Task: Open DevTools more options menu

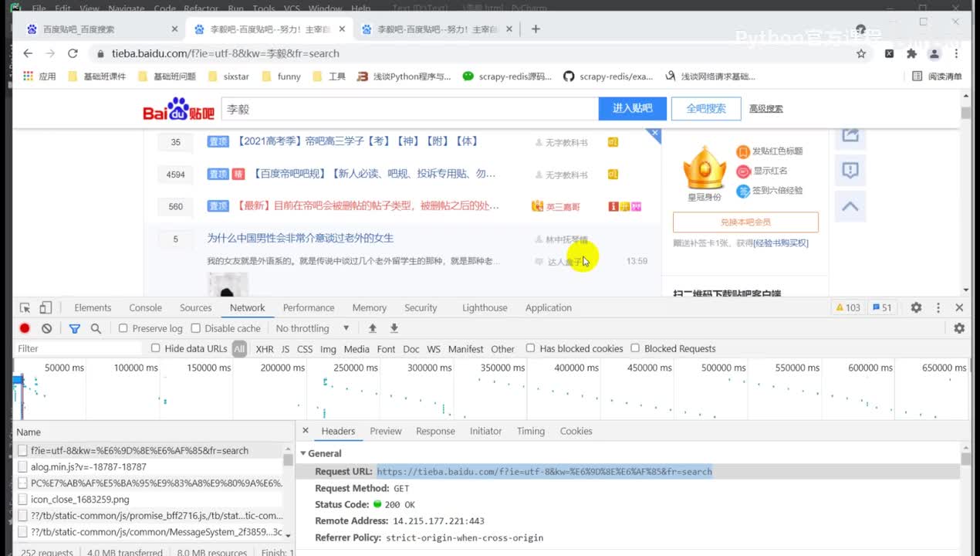Action: pos(937,307)
